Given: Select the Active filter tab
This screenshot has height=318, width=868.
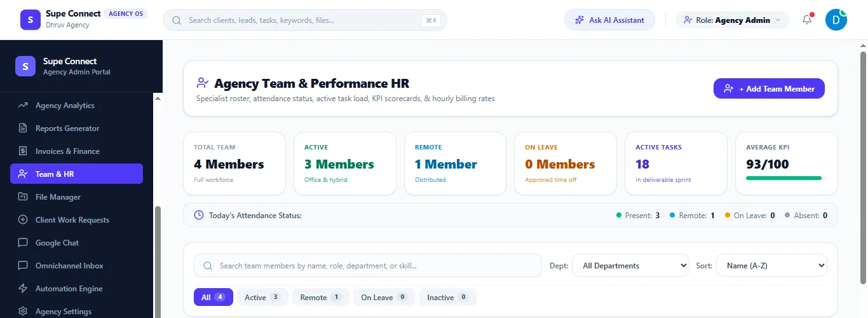Looking at the screenshot, I should coord(262,297).
